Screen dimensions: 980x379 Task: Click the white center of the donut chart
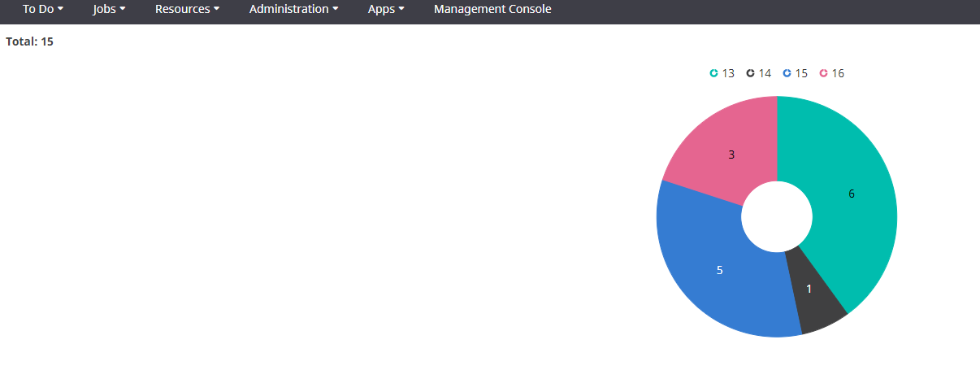(777, 216)
